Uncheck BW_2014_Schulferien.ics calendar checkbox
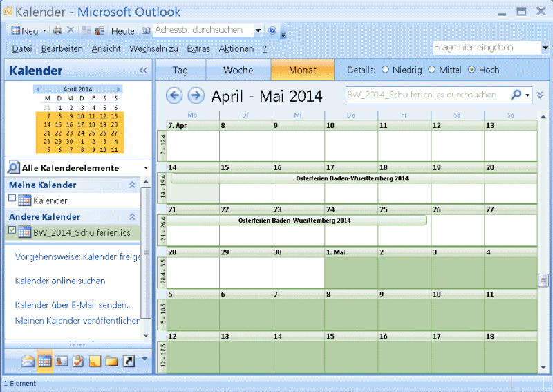553x392 pixels. point(12,230)
